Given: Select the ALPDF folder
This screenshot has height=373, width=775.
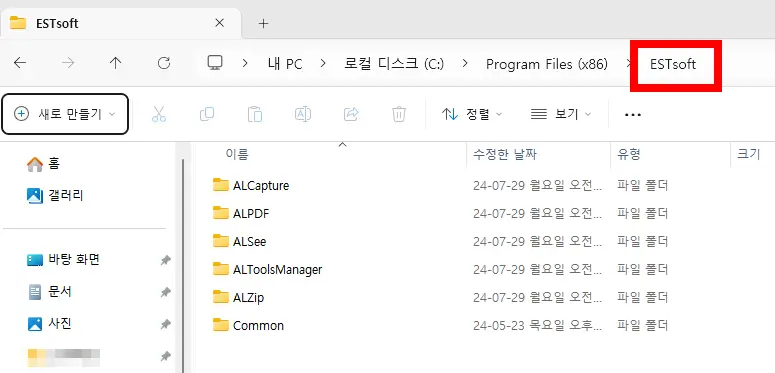Looking at the screenshot, I should [251, 214].
